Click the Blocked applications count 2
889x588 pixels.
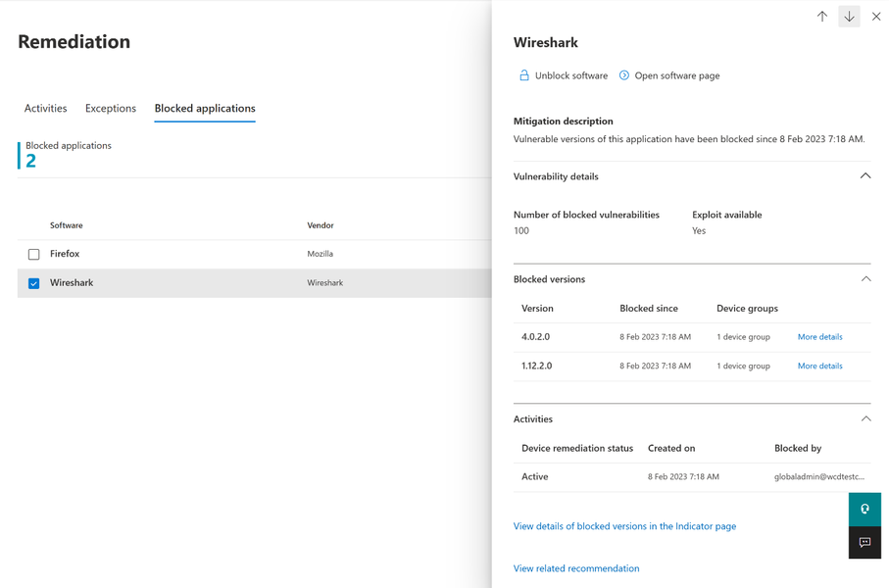30,161
